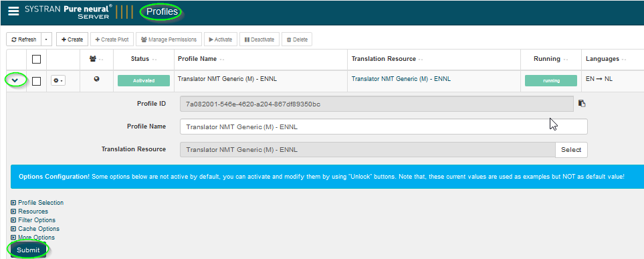The image size is (644, 259).
Task: Open Manage Permissions
Action: coord(169,39)
